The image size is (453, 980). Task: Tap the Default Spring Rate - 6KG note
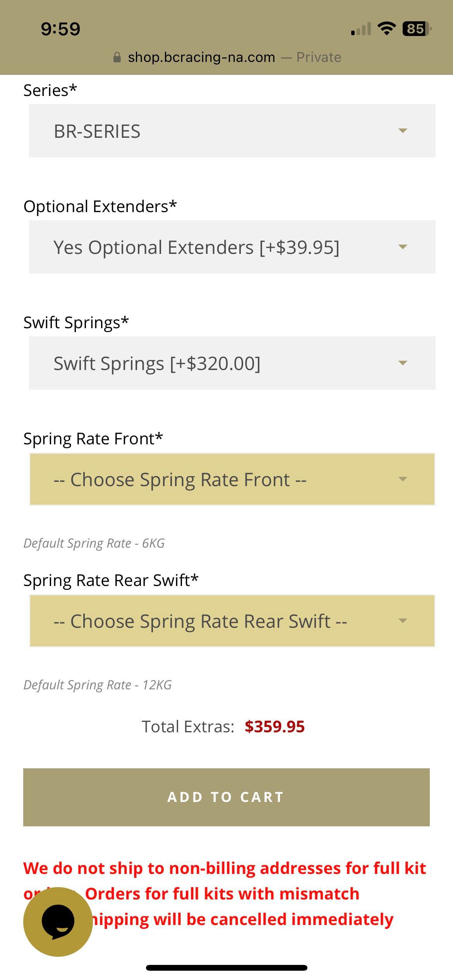(94, 543)
